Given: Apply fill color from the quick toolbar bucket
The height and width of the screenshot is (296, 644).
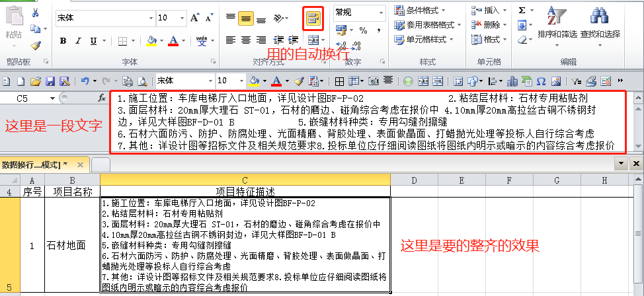Looking at the screenshot, I should [254, 81].
